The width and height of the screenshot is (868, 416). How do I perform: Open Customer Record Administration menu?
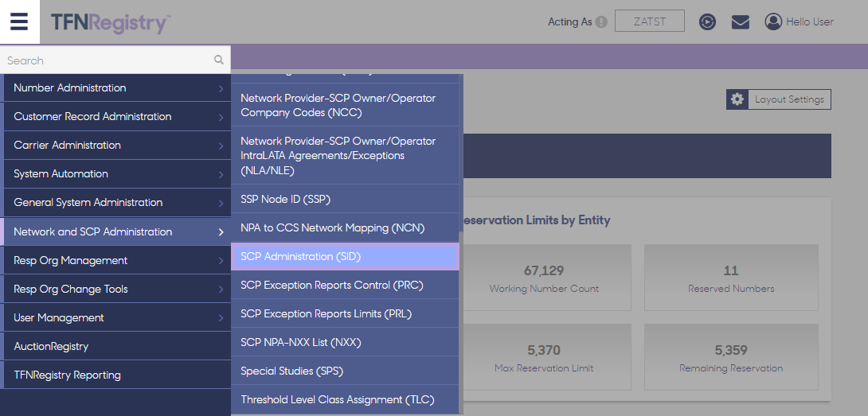pos(117,117)
